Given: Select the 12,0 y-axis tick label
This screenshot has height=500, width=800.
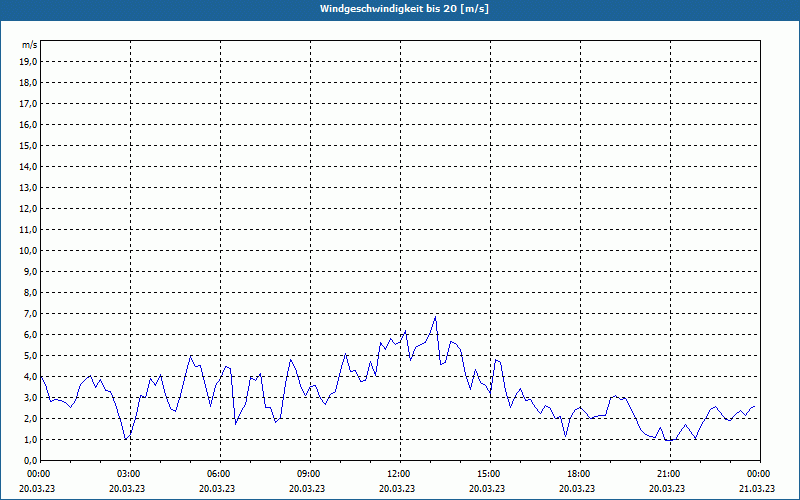Looking at the screenshot, I should click(x=28, y=209).
